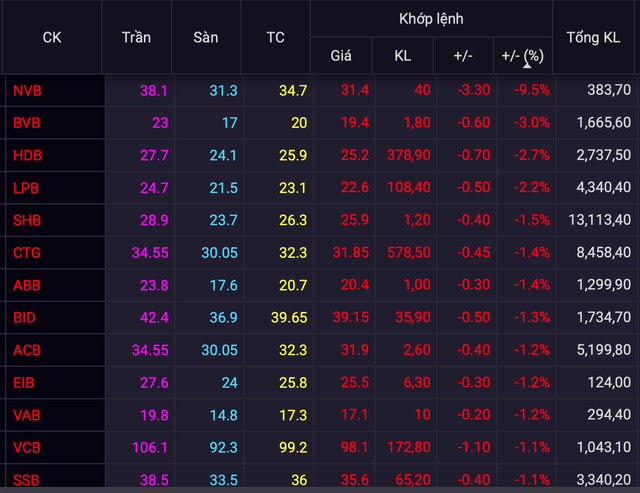
Task: Click the SHB ticker symbol
Action: click(27, 220)
